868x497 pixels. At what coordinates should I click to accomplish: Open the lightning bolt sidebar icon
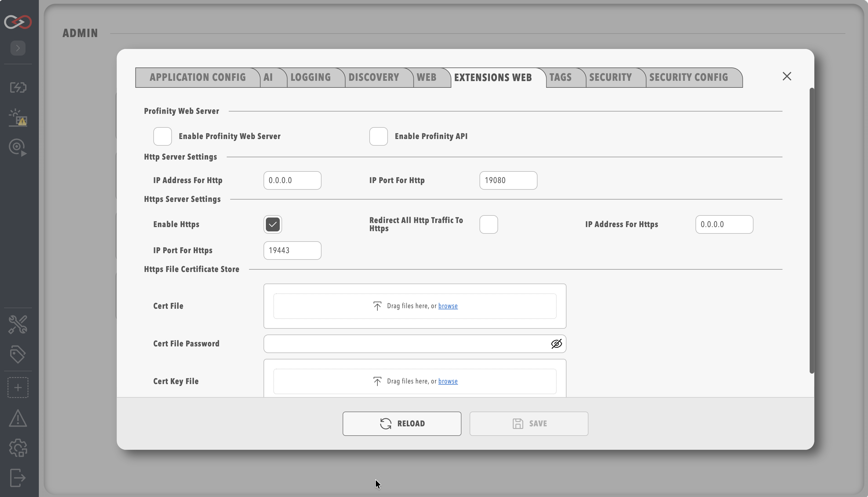point(18,87)
